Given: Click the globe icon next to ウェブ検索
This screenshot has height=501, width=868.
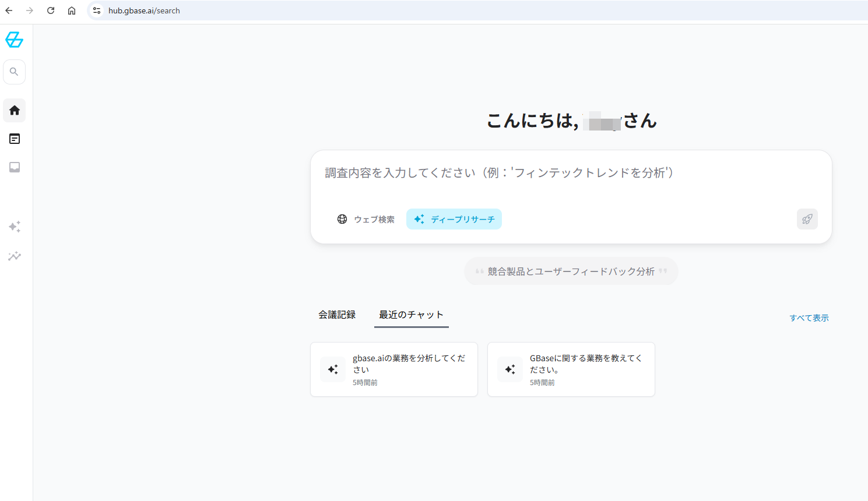Looking at the screenshot, I should coord(342,219).
